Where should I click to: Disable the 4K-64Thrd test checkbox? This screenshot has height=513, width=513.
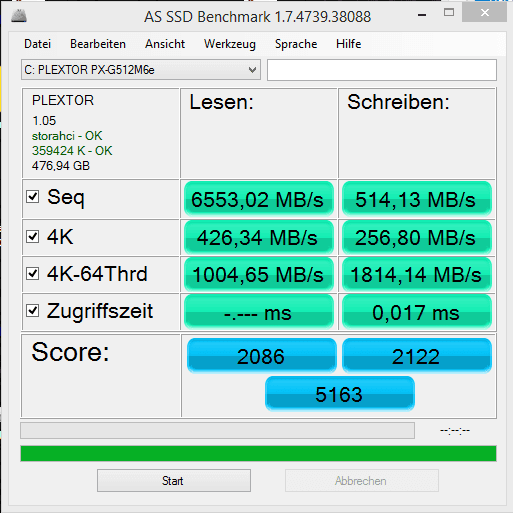point(33,274)
